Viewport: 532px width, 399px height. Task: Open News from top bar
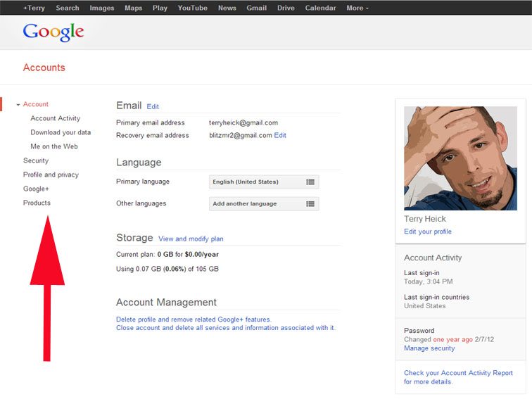tap(227, 8)
